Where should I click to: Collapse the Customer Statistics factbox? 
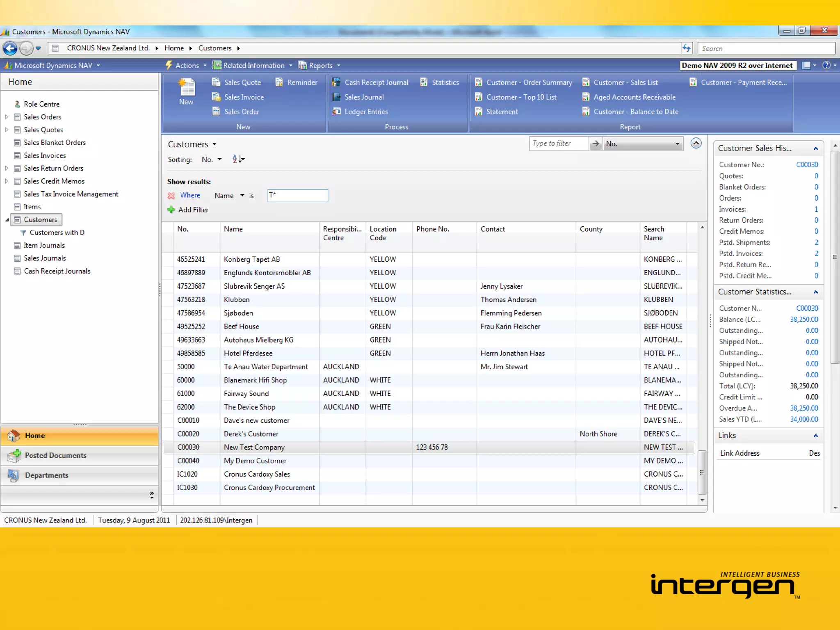coord(815,292)
